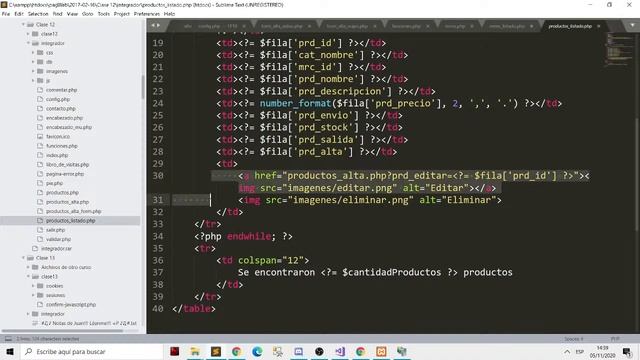Collapse the integrador folder under Clase 12

pos(28,43)
